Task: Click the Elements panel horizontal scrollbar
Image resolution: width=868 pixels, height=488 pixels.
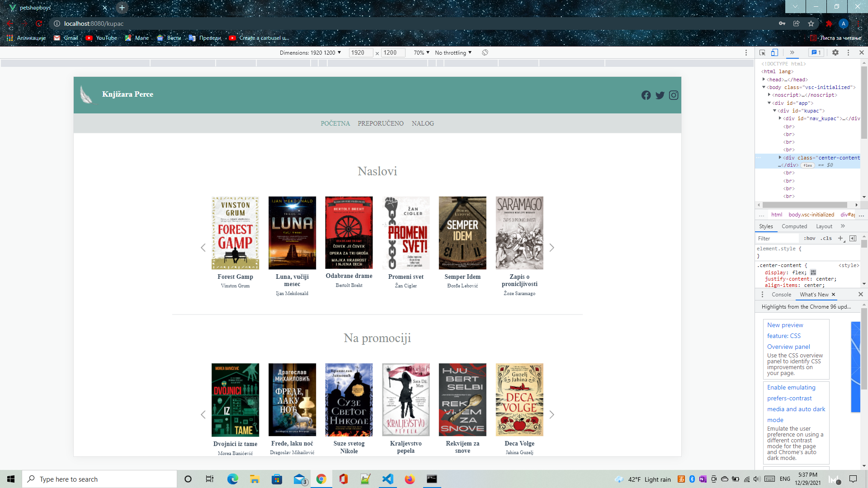Action: [x=805, y=205]
